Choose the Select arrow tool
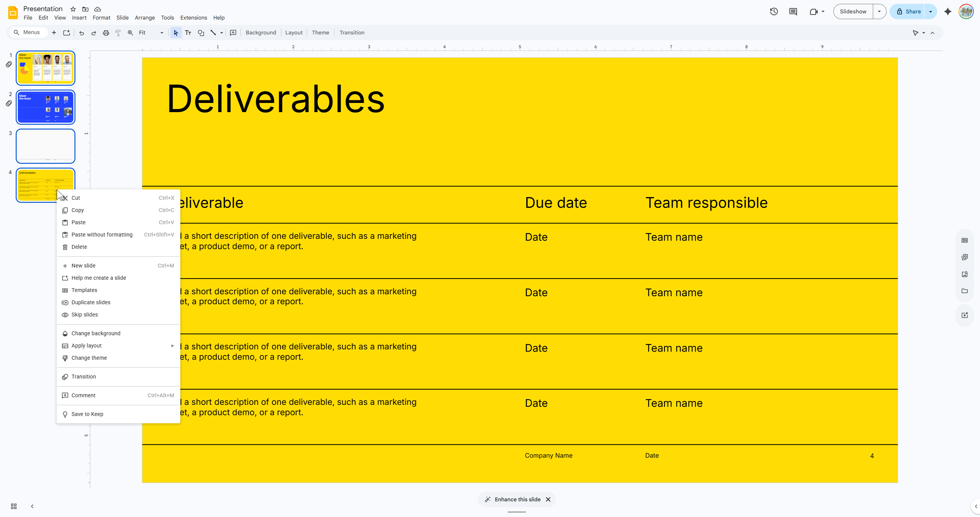 (x=176, y=33)
